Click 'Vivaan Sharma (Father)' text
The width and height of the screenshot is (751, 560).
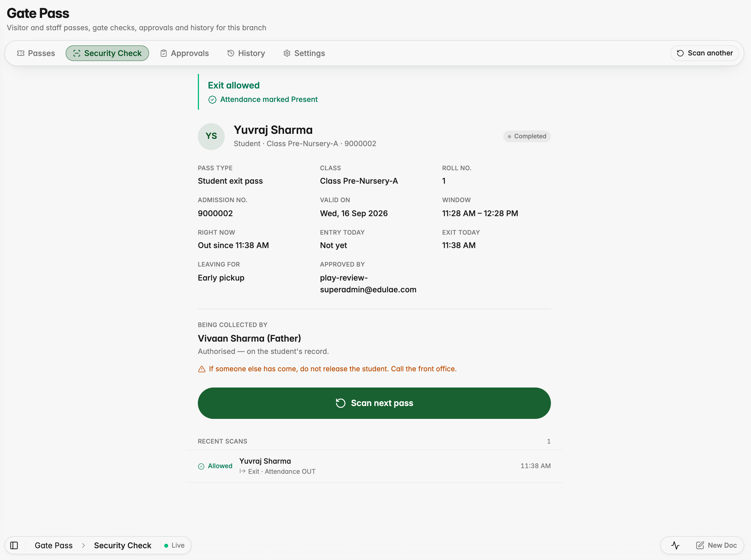coord(249,338)
